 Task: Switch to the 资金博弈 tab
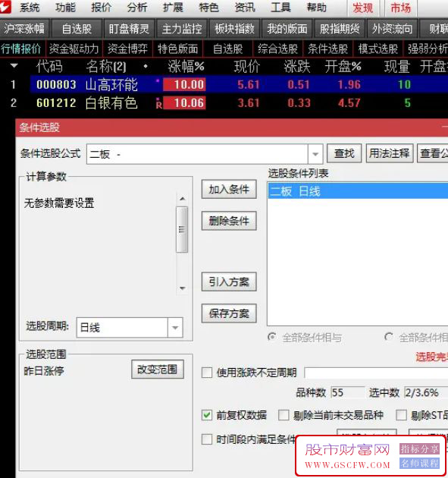[x=127, y=49]
